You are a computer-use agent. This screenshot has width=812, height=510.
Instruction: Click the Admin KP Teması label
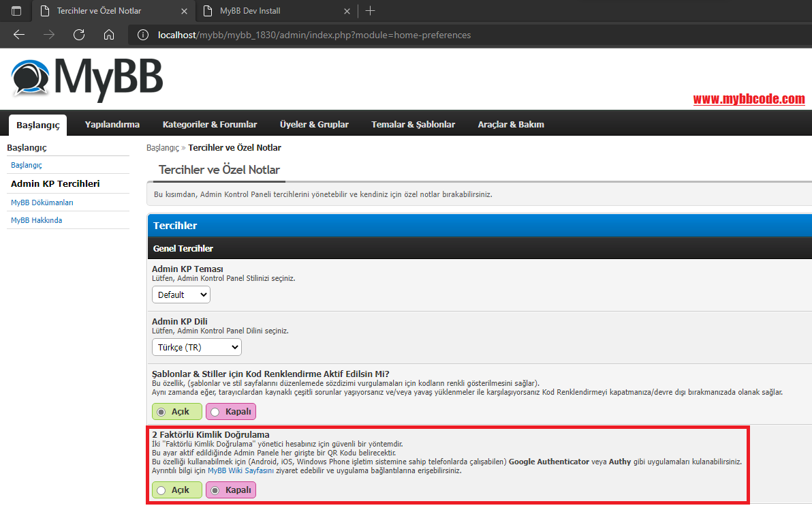(187, 269)
